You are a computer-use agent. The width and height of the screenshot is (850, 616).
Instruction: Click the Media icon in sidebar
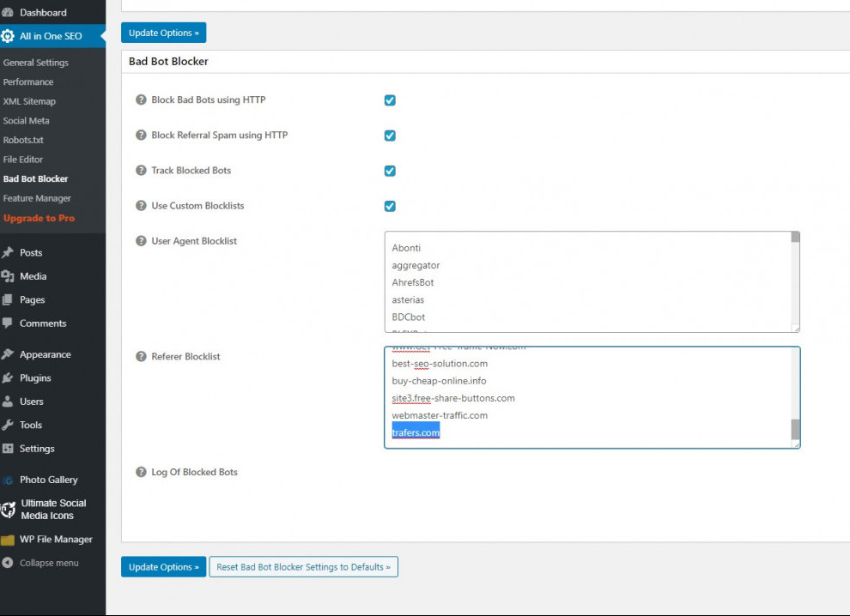click(8, 276)
